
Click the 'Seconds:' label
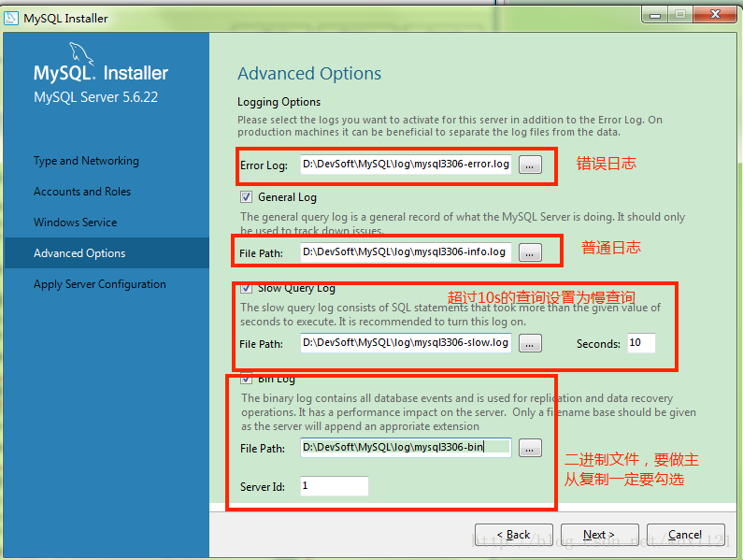(x=598, y=344)
